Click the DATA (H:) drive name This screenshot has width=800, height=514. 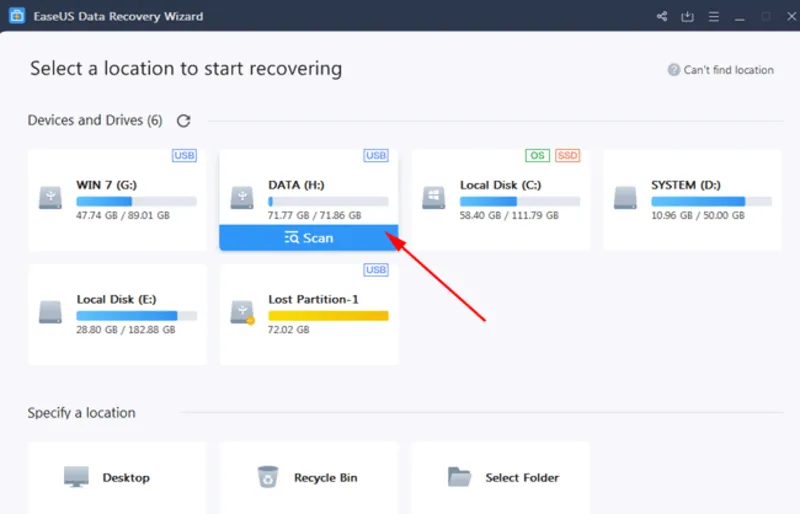(x=296, y=185)
